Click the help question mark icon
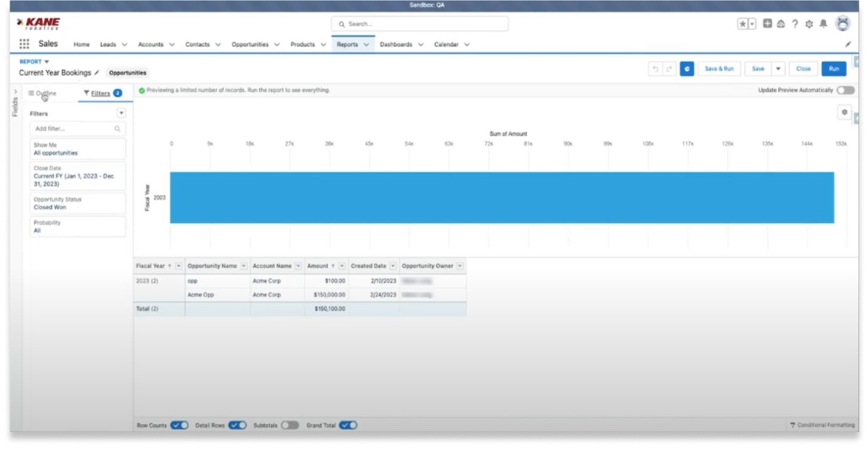This screenshot has width=868, height=455. [795, 24]
